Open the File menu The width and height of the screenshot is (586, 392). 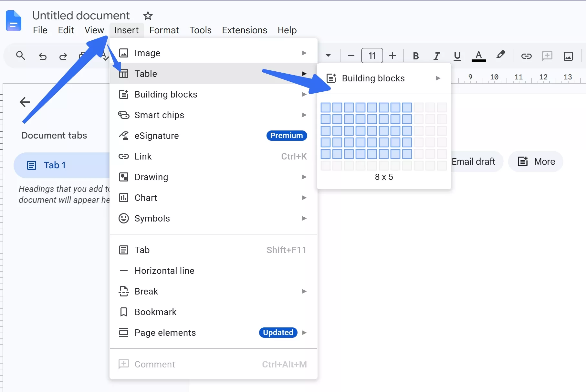coord(40,30)
